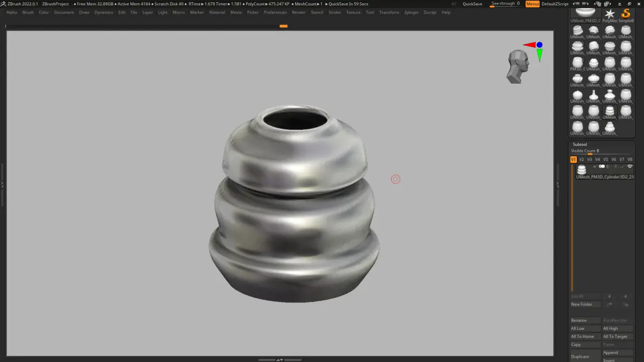Screen dimensions: 644x362
Task: Open the Zplugin menu
Action: point(411,12)
